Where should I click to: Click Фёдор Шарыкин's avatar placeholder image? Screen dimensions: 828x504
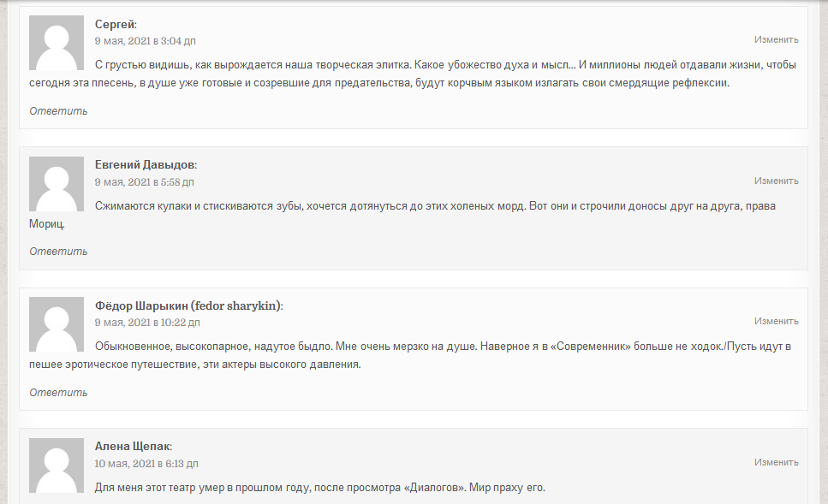(57, 324)
